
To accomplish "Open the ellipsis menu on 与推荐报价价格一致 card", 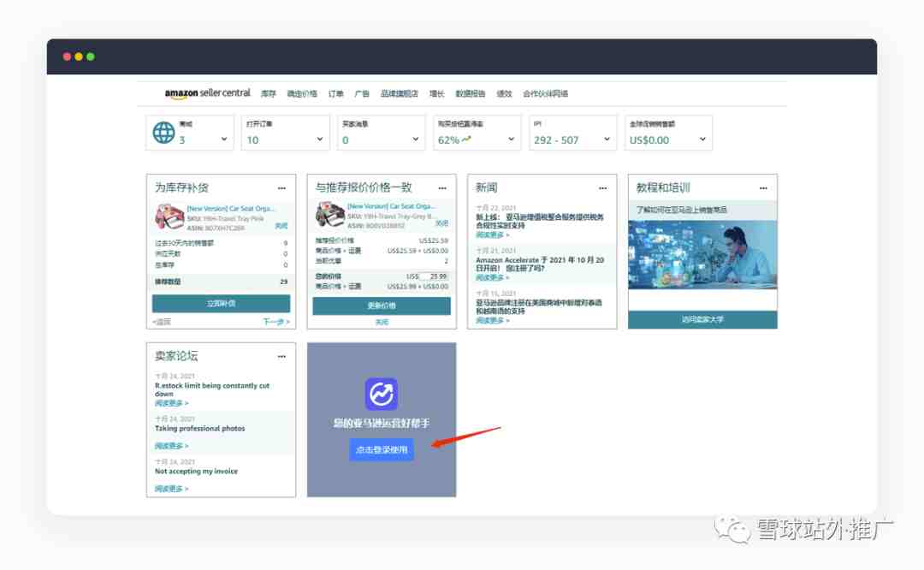I will click(x=442, y=188).
